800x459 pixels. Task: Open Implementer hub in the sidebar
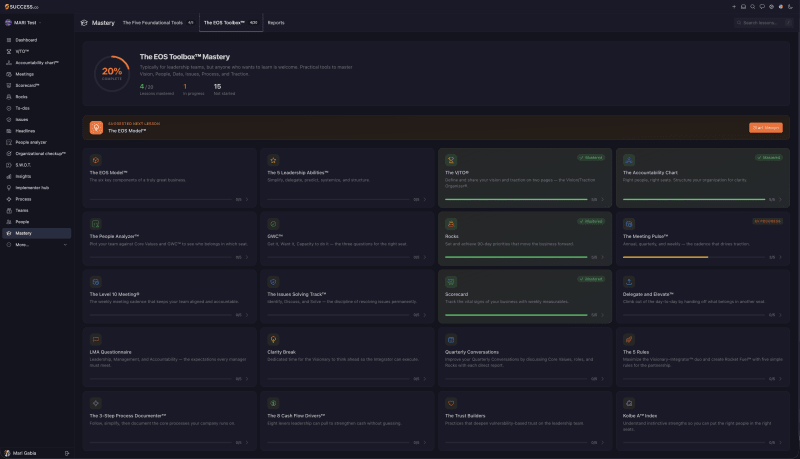click(36, 188)
